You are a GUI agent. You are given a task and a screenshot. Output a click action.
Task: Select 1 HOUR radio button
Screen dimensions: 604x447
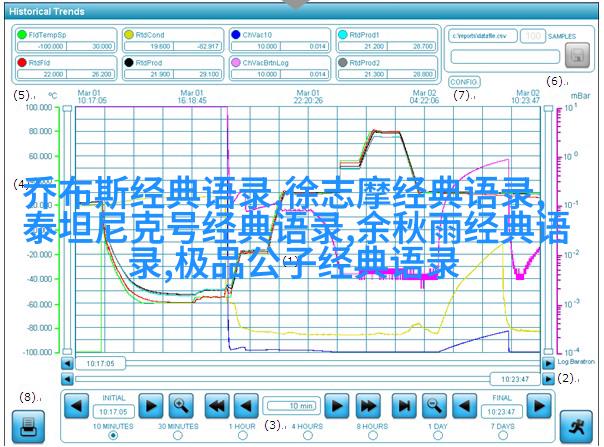(x=243, y=435)
